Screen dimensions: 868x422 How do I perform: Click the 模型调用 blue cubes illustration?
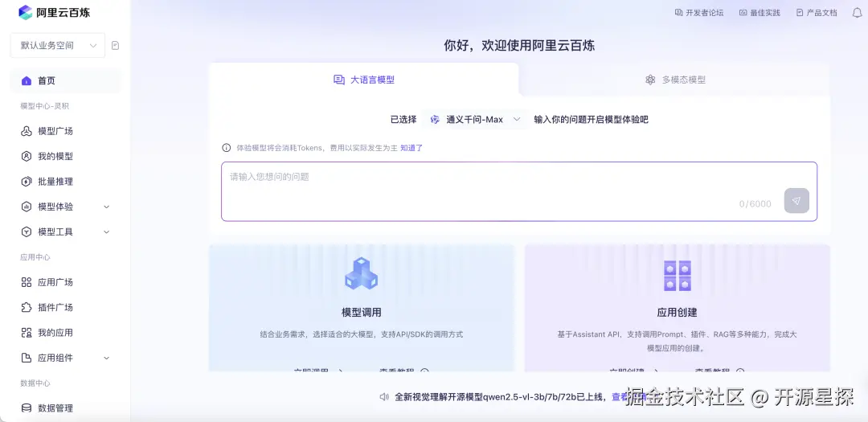361,273
